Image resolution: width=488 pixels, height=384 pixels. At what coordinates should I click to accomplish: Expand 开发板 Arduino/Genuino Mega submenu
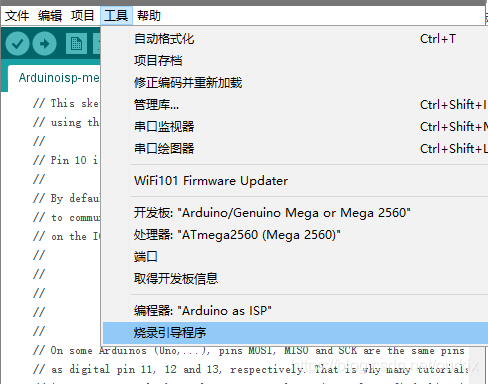(x=295, y=213)
